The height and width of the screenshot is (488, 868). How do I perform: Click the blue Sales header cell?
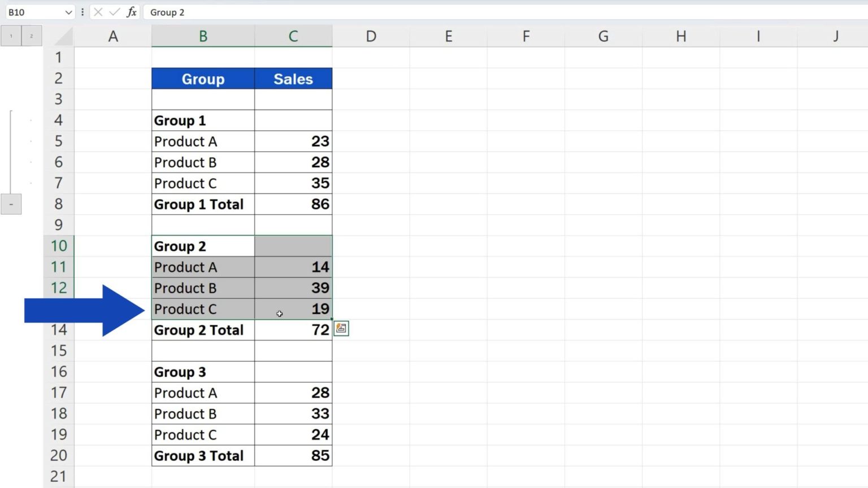293,79
